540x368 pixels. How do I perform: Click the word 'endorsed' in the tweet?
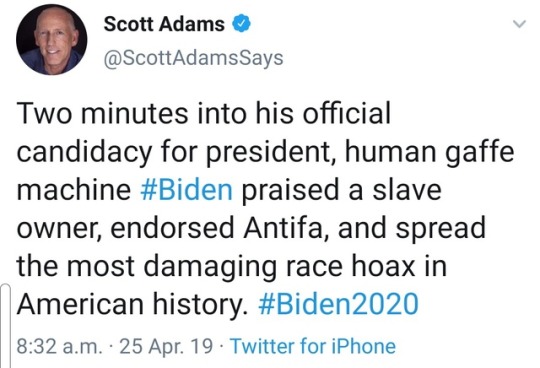pos(172,228)
